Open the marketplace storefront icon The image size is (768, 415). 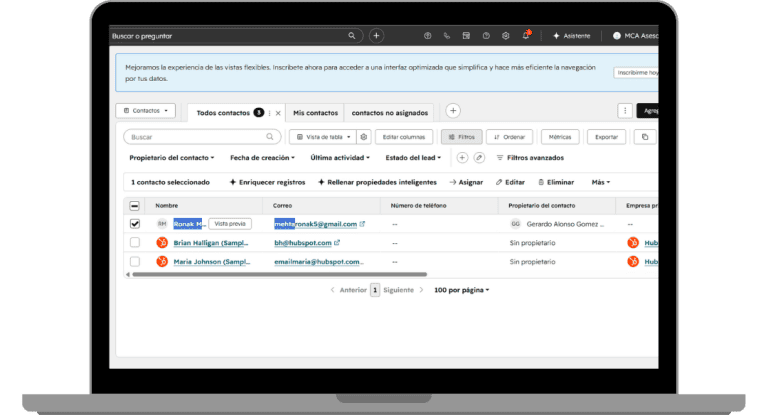coord(466,36)
